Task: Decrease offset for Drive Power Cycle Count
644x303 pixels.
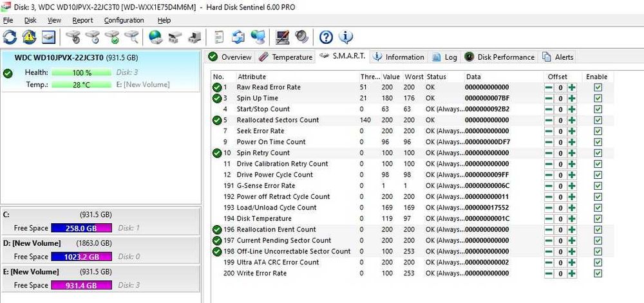Action: [x=549, y=175]
